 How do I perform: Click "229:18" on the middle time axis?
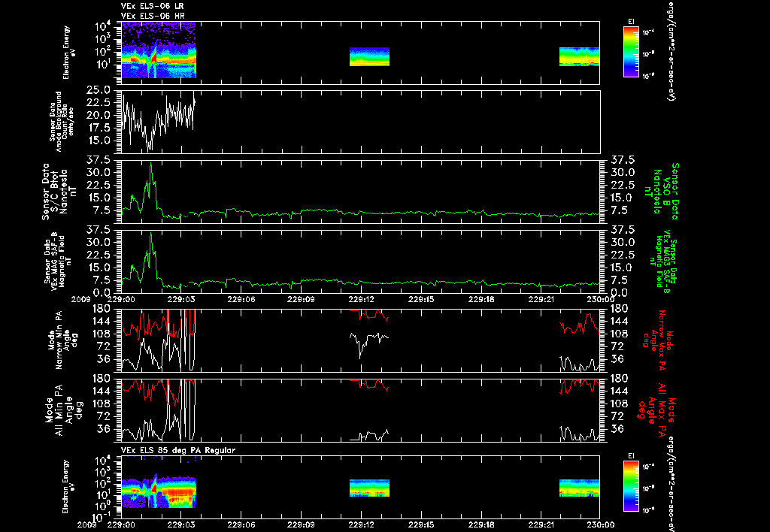pyautogui.click(x=481, y=299)
